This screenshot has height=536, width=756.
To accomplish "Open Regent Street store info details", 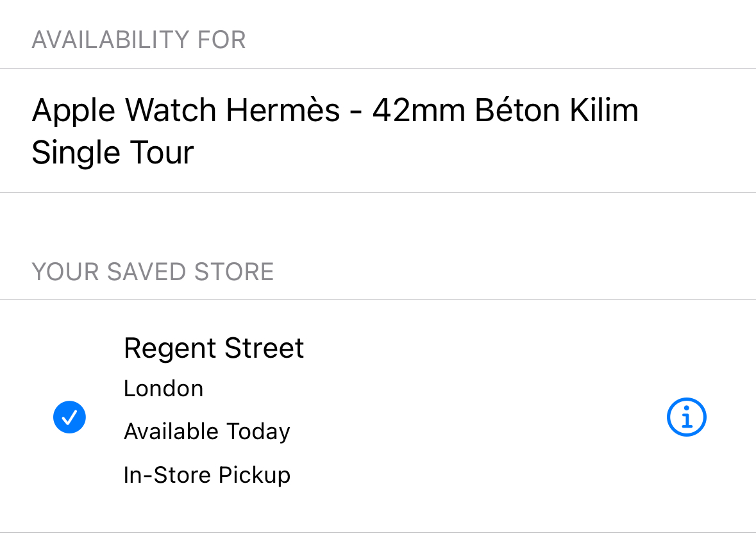I will [x=686, y=418].
